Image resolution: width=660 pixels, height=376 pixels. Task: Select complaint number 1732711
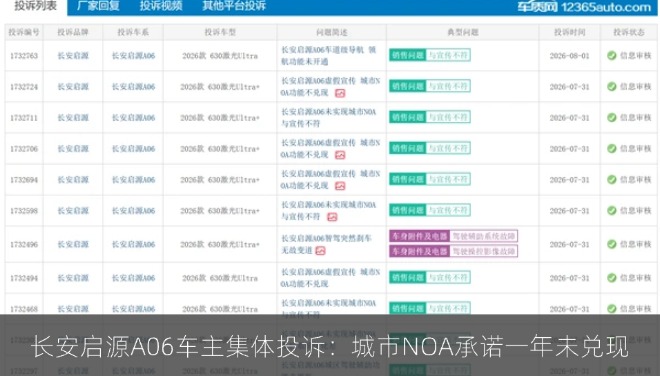coord(24,118)
